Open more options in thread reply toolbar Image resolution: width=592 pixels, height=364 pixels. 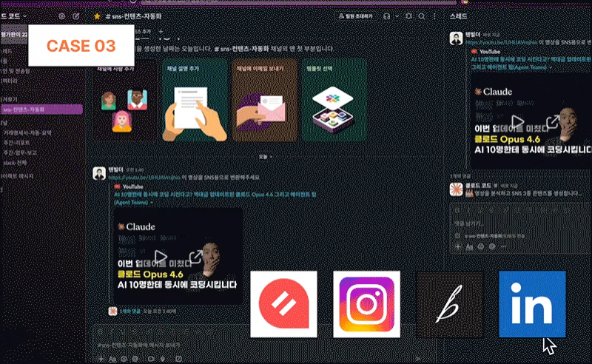[504, 246]
